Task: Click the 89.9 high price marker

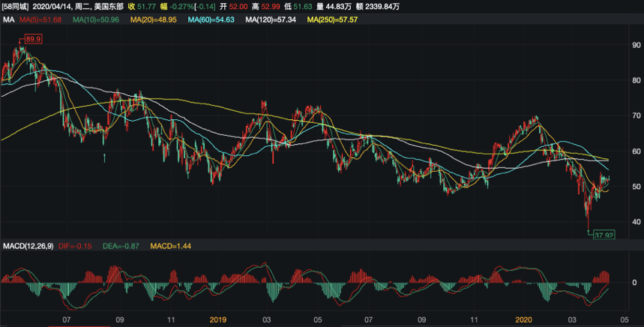Action: pos(33,38)
